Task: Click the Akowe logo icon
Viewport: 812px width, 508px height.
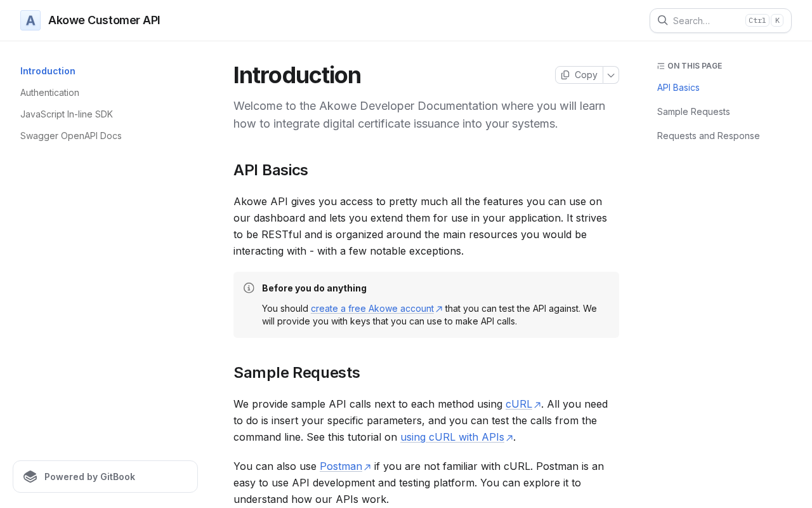Action: tap(30, 20)
